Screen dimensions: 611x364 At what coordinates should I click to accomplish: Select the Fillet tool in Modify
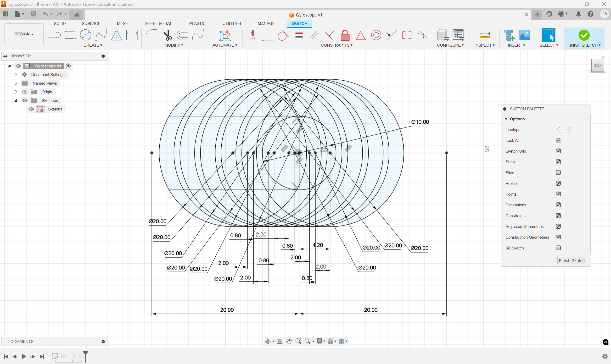(x=151, y=35)
